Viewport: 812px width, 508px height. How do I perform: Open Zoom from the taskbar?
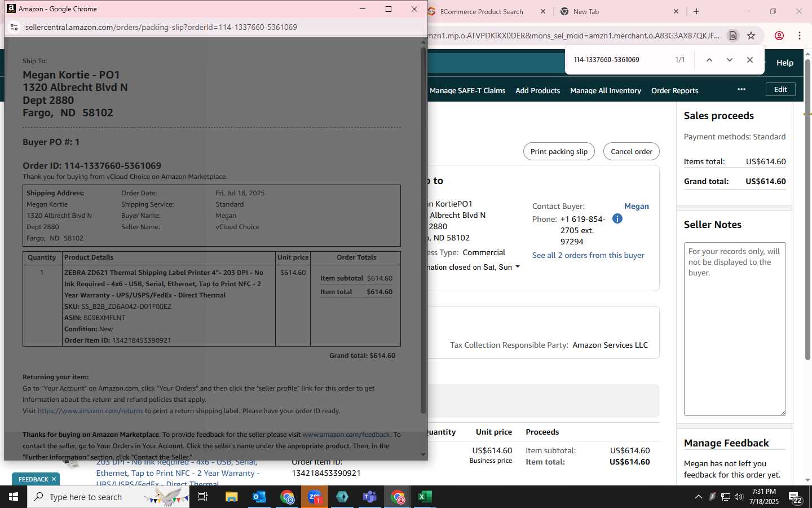coord(315,497)
